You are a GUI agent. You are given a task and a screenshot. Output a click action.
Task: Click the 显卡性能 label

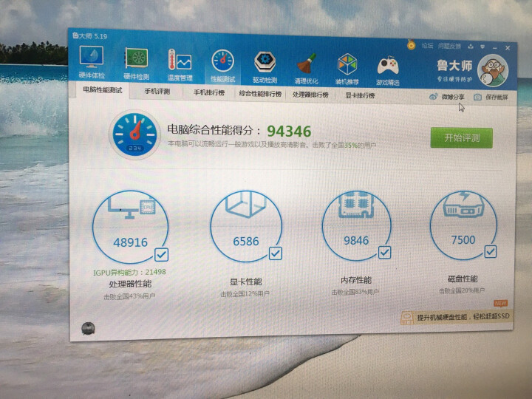click(x=245, y=282)
